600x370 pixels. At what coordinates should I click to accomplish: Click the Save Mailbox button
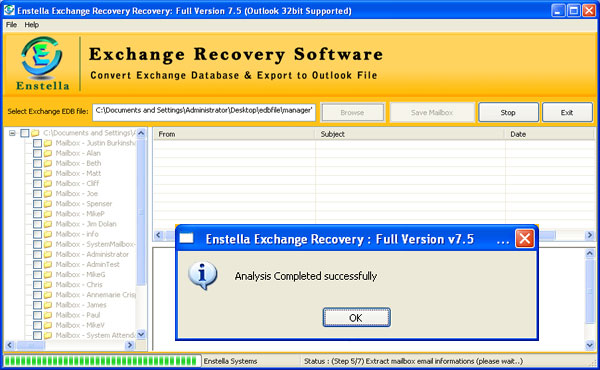coord(432,112)
